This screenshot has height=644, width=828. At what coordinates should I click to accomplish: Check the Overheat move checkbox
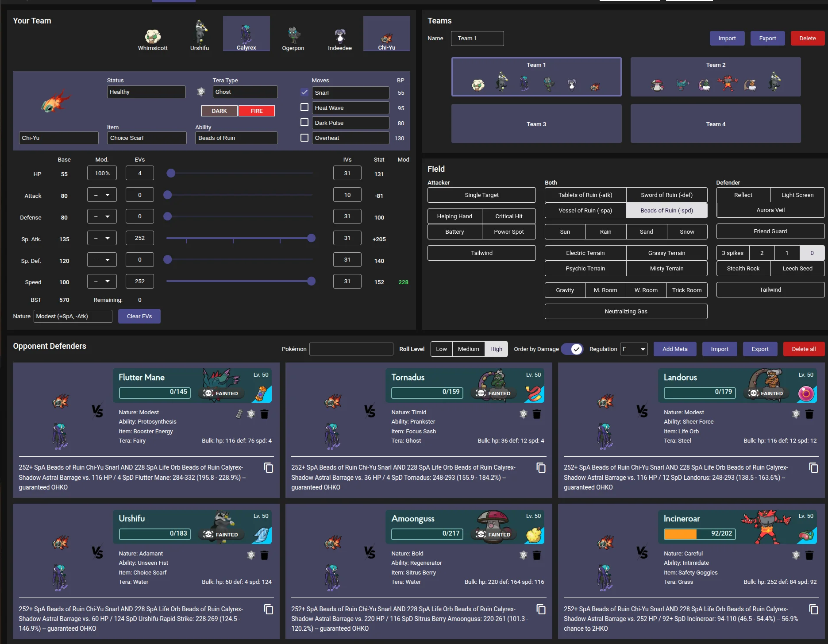point(304,138)
